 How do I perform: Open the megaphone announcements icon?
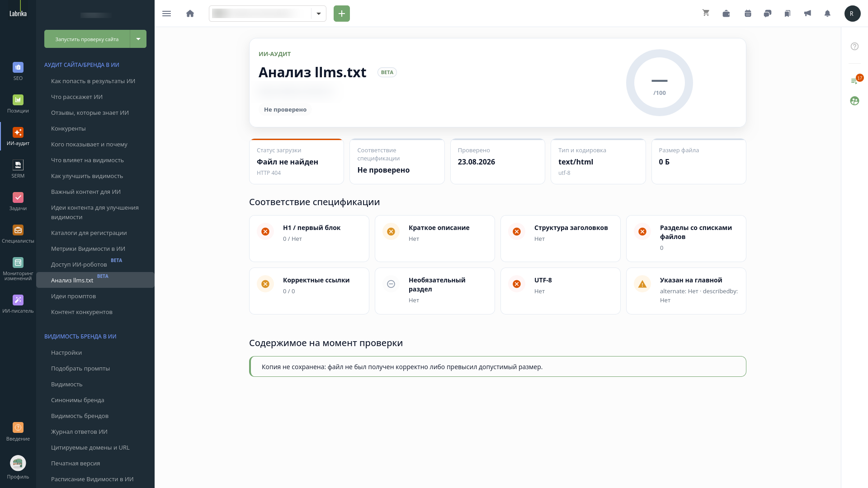click(807, 14)
